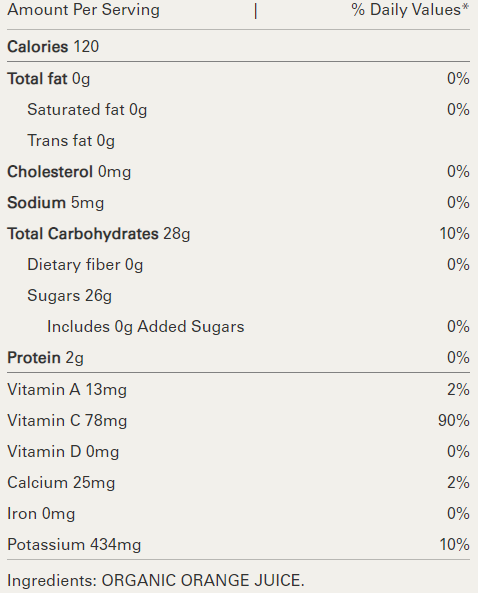The image size is (478, 593).
Task: Click the Total Carbohydrates 28g label
Action: click(x=99, y=234)
